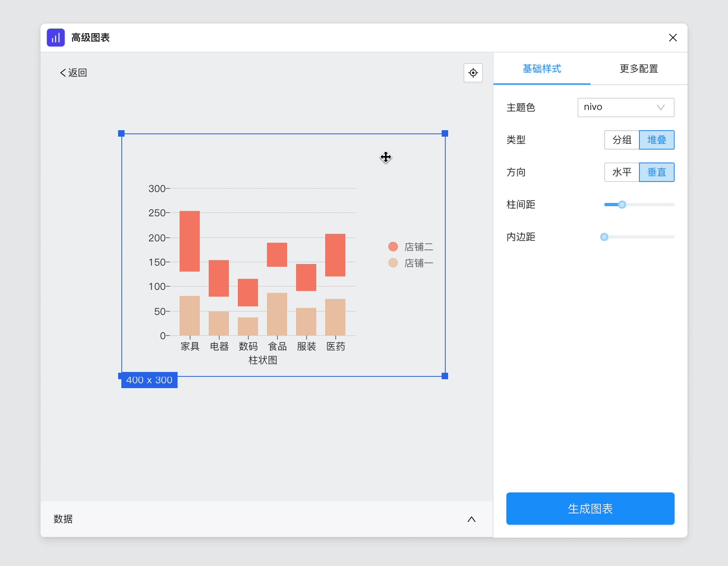The width and height of the screenshot is (728, 566).
Task: Click the 柱状图 axis title
Action: click(x=263, y=360)
